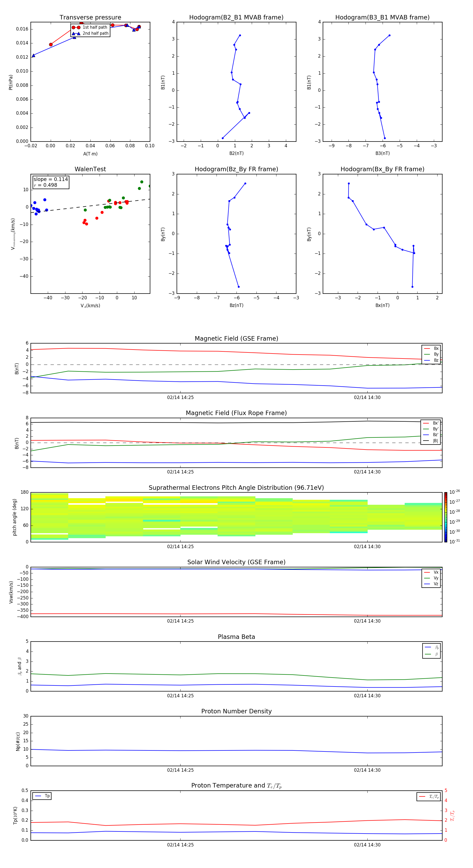473x868 pixels.
Task: Select the "1st half path" legend entry
Action: tap(90, 27)
